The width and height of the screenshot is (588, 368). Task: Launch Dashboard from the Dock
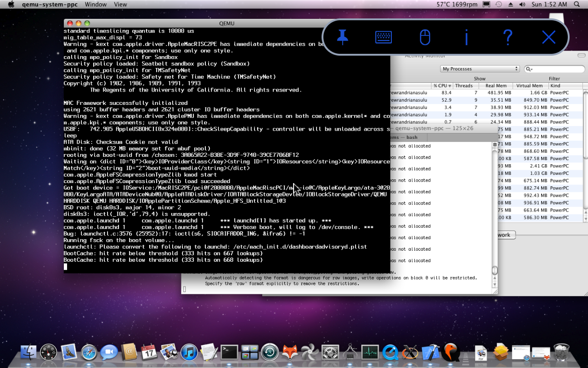point(48,352)
